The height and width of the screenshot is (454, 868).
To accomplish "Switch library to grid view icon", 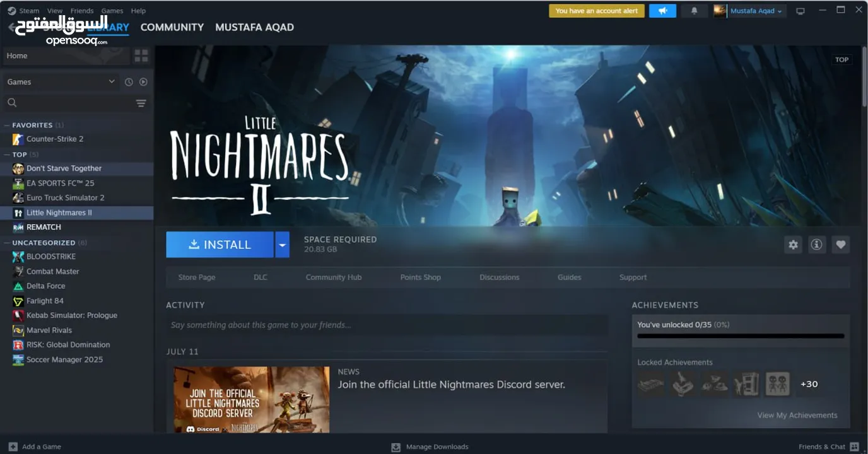I will 141,55.
